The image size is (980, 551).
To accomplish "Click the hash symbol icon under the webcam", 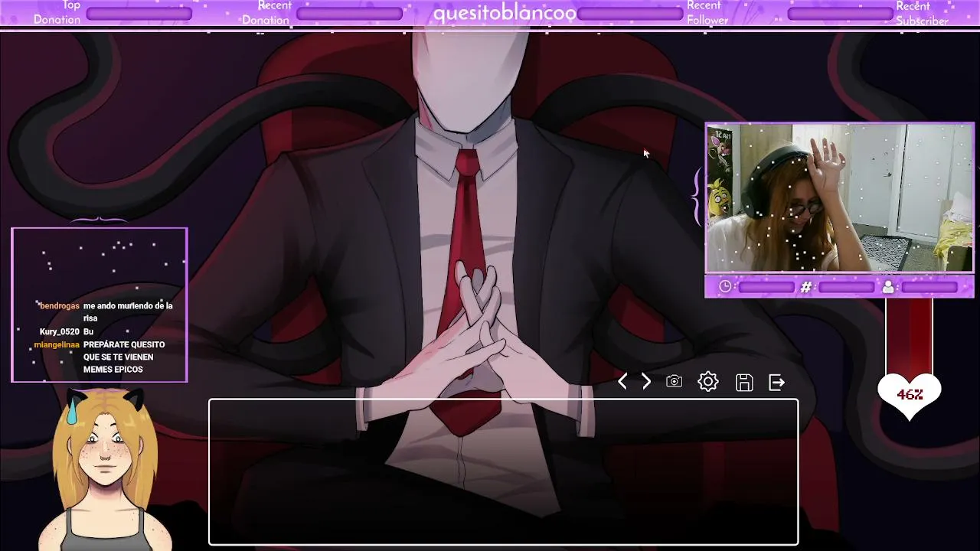I will point(806,287).
